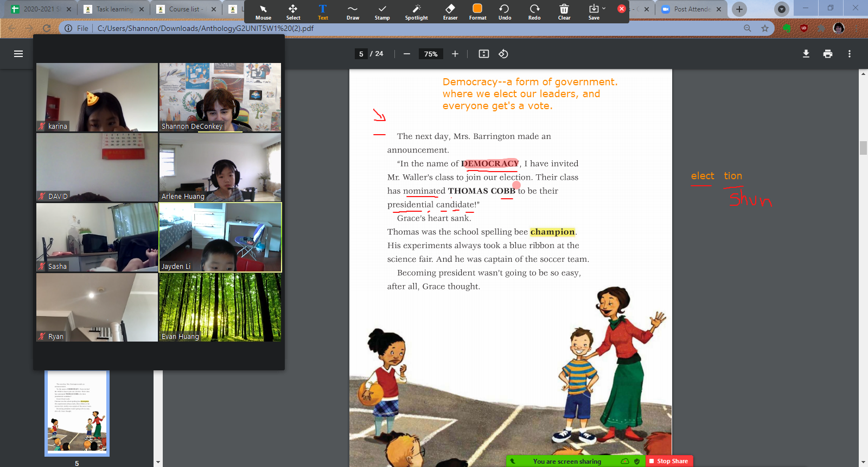Fit PDF page to width

pos(484,54)
